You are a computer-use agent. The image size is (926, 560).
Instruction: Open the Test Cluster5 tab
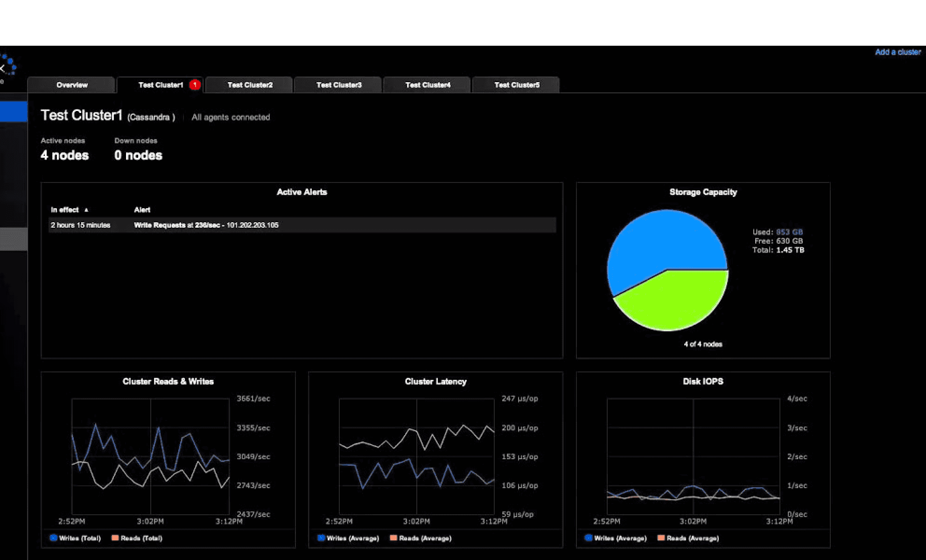point(516,85)
